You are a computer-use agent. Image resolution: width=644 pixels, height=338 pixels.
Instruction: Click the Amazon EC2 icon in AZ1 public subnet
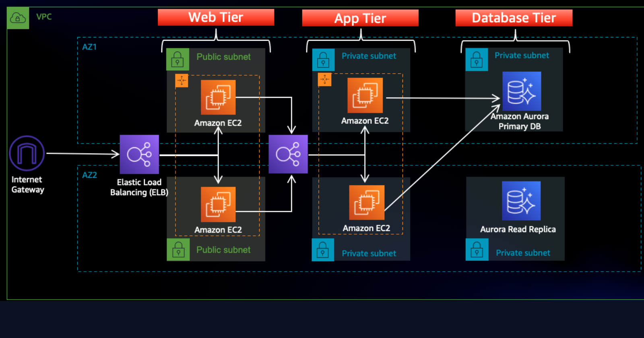[x=218, y=97]
